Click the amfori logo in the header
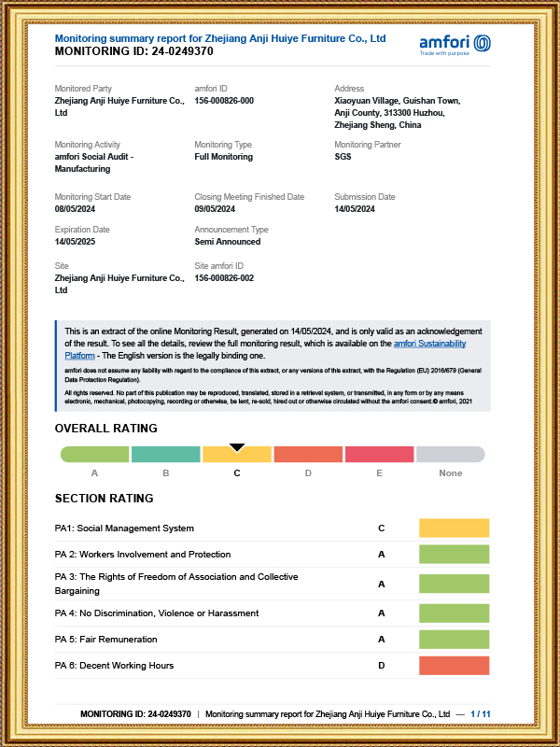This screenshot has height=747, width=560. click(x=455, y=44)
